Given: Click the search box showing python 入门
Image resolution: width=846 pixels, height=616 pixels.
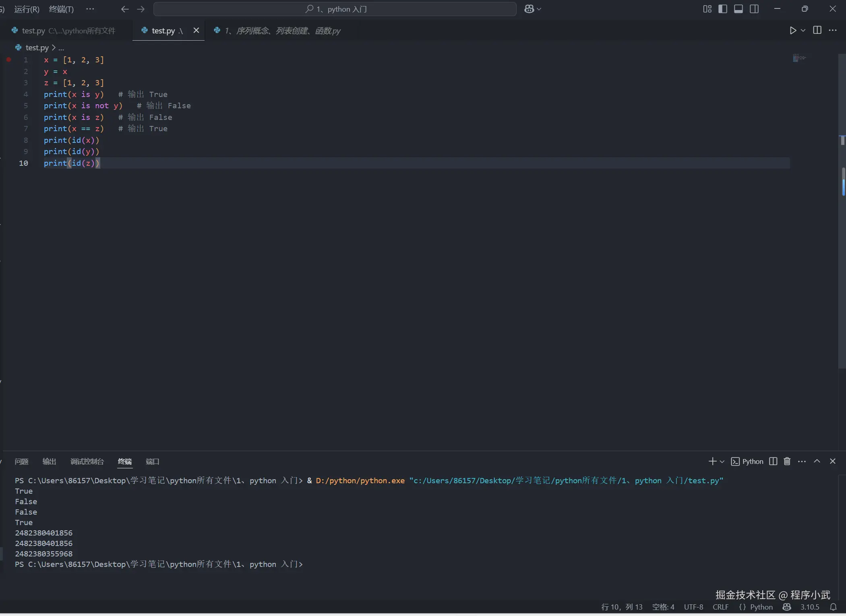Looking at the screenshot, I should coord(335,9).
